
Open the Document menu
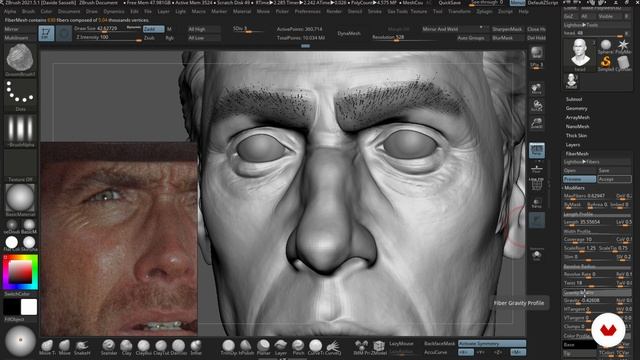69,11
